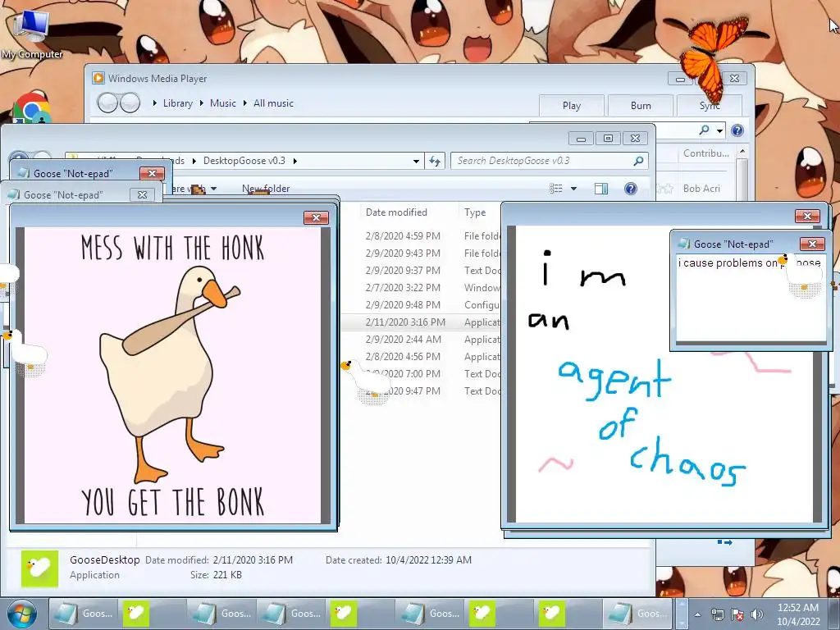This screenshot has width=840, height=630.
Task: Close the Mess With The Honk meme window
Action: (316, 217)
